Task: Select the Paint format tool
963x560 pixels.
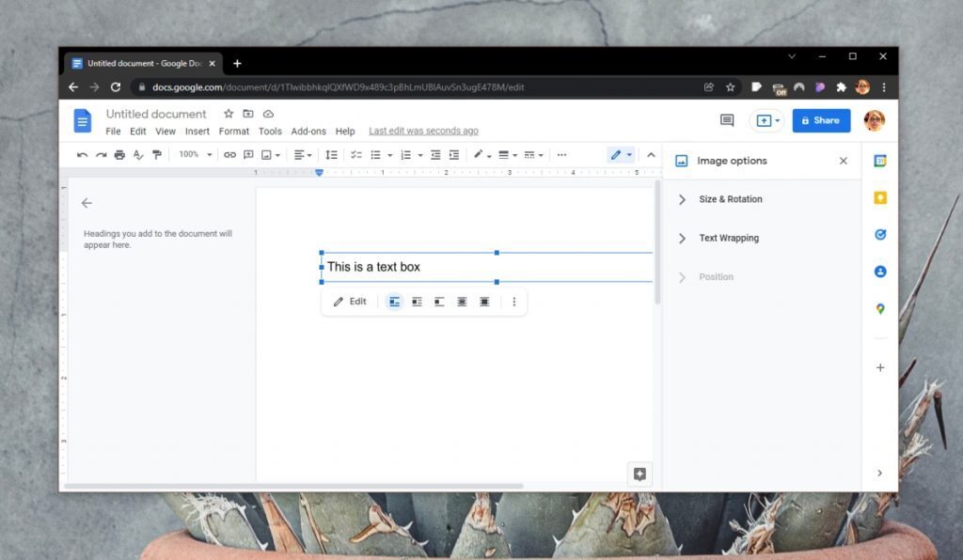Action: [156, 154]
